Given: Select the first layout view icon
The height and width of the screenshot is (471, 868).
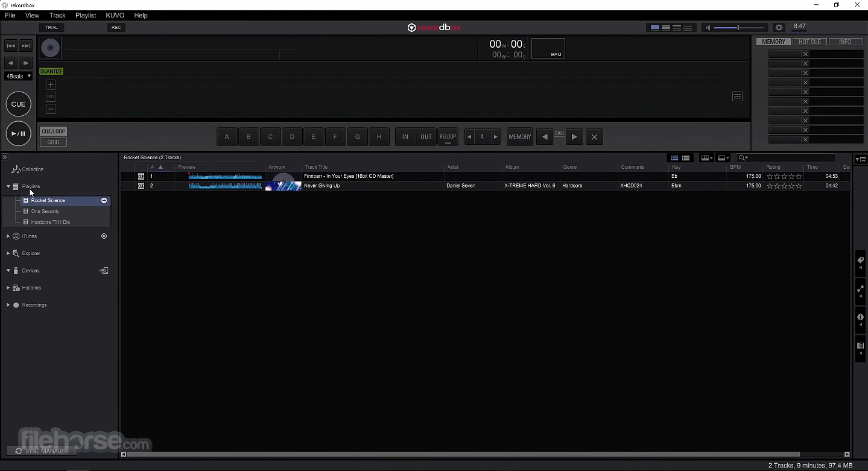Looking at the screenshot, I should pos(654,28).
